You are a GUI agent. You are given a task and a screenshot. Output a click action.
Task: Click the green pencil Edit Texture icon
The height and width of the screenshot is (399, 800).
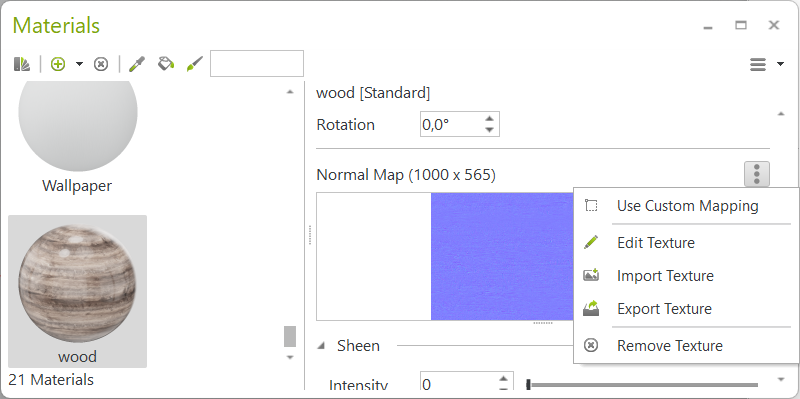coord(591,242)
